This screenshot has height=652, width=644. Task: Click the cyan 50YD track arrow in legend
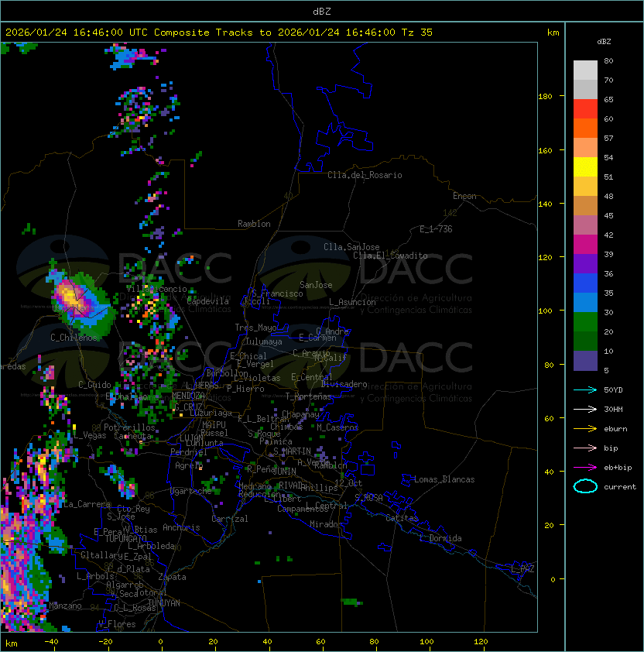[x=585, y=389]
